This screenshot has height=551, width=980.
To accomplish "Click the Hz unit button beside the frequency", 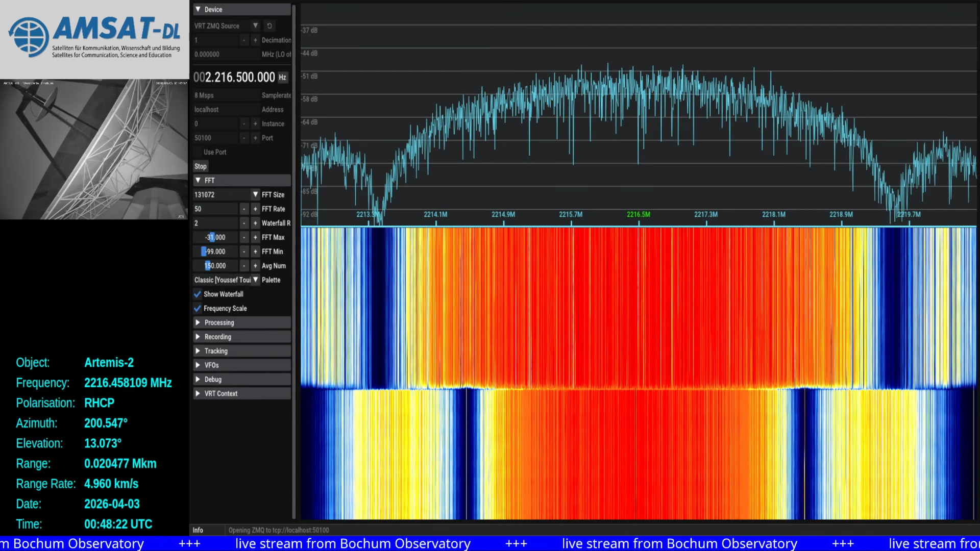I will pyautogui.click(x=282, y=77).
